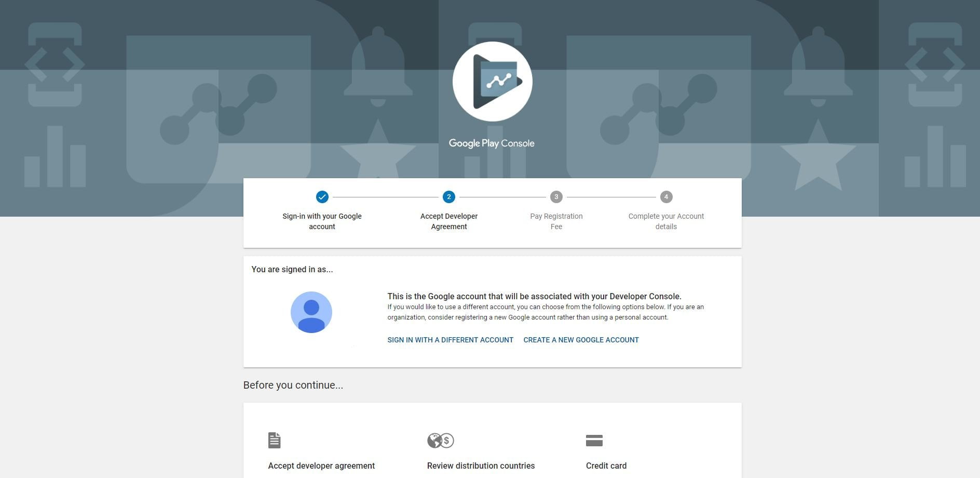Click Sign In With A Different Account
980x478 pixels.
pos(451,340)
